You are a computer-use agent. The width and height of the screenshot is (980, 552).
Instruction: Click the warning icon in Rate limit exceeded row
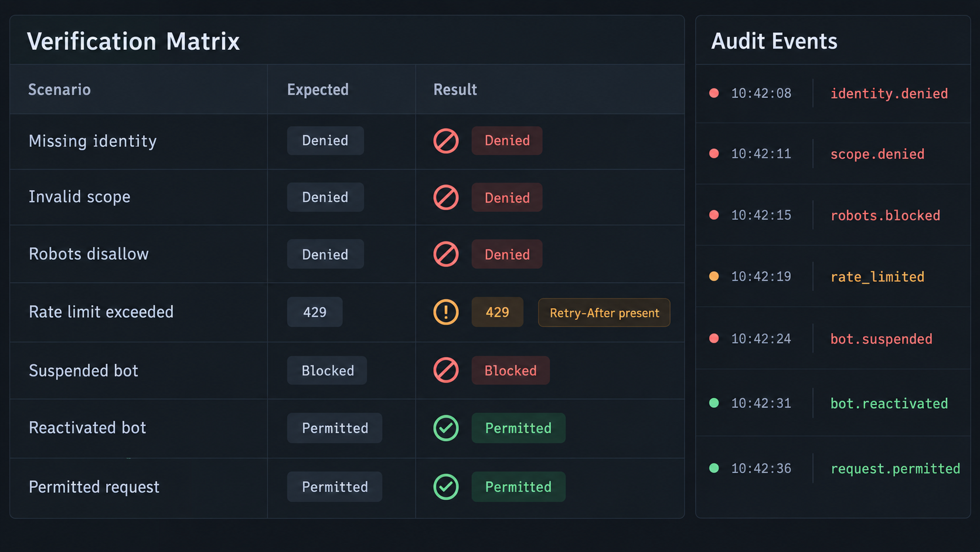point(446,312)
